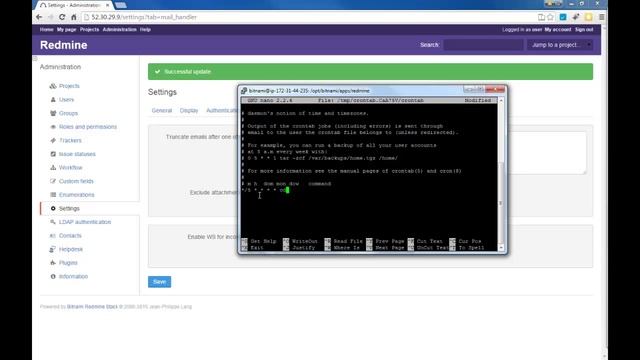This screenshot has height=360, width=640.
Task: Click the Users sidebar icon
Action: pos(53,100)
